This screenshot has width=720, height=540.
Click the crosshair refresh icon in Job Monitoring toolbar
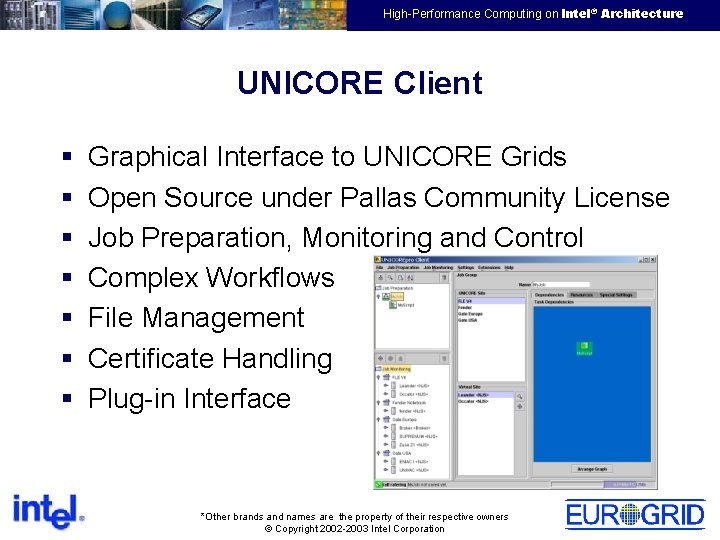tap(380, 358)
